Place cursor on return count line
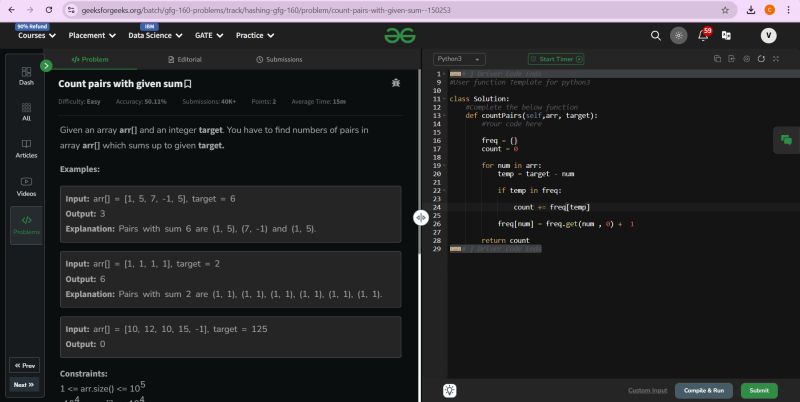The height and width of the screenshot is (402, 800). 505,240
